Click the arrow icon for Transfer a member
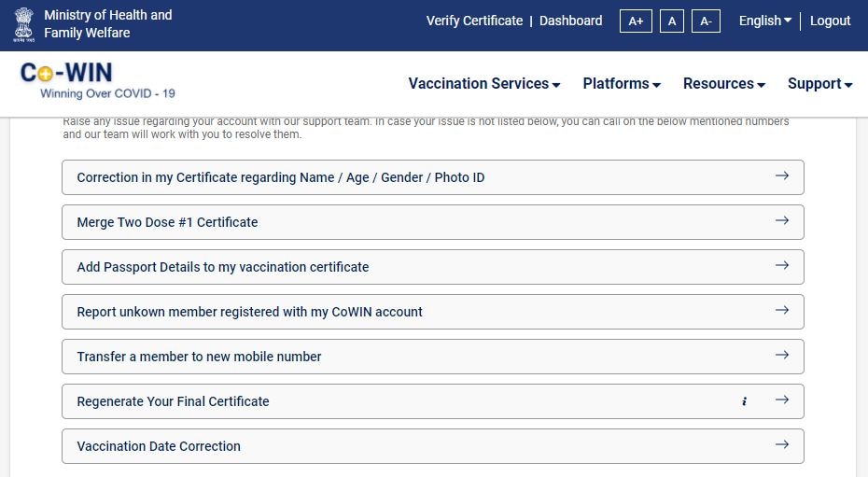 point(781,356)
